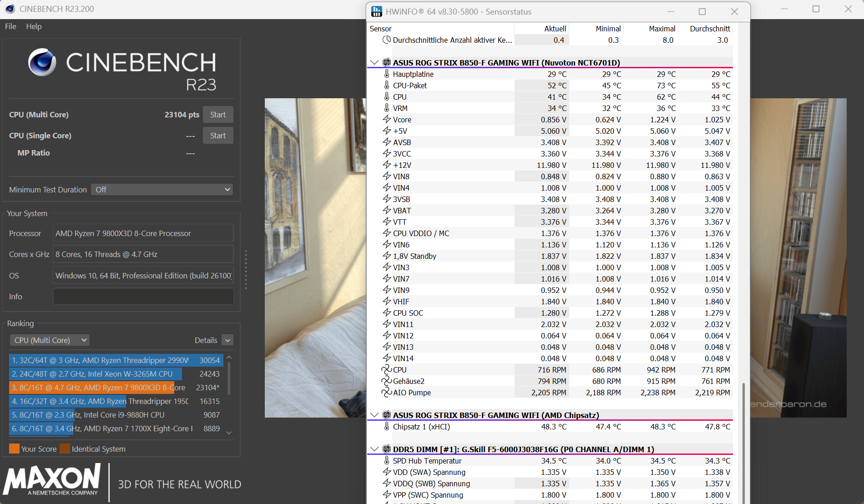Click the chip icon of Nuvoton NCT6701D sensor group
Screen dimensions: 864x504
click(x=387, y=62)
